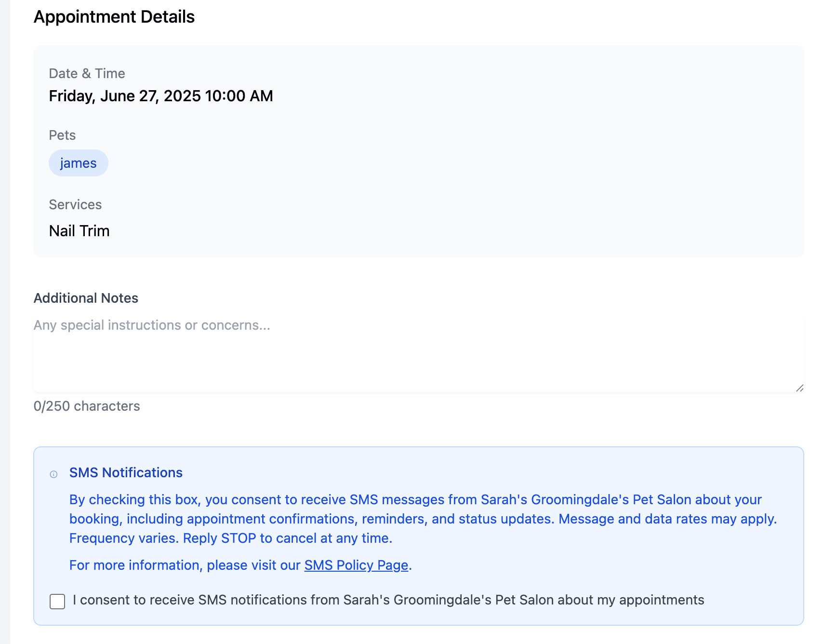
Task: Open the SMS Policy Page link
Action: (x=356, y=564)
